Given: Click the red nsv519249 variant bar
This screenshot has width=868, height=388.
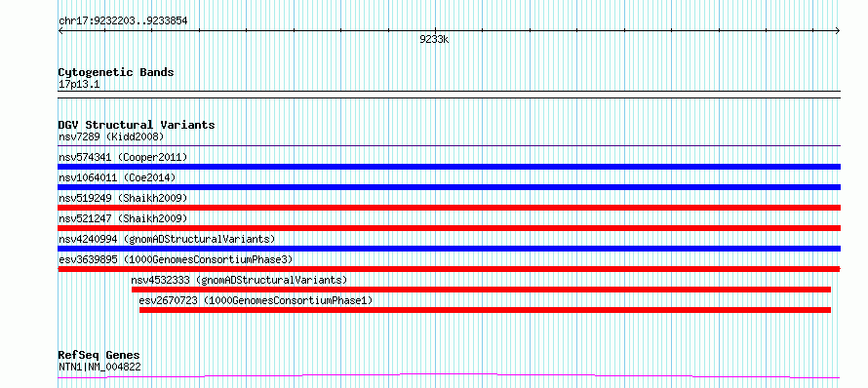Looking at the screenshot, I should pos(449,208).
